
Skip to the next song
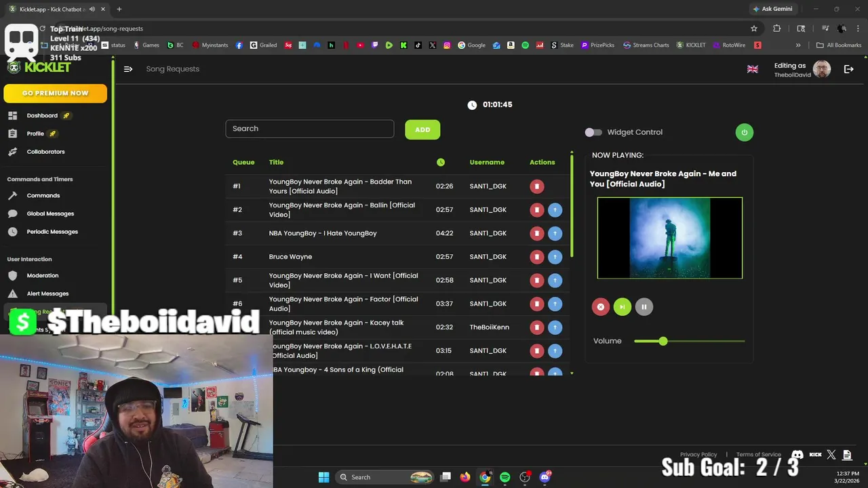pos(623,307)
